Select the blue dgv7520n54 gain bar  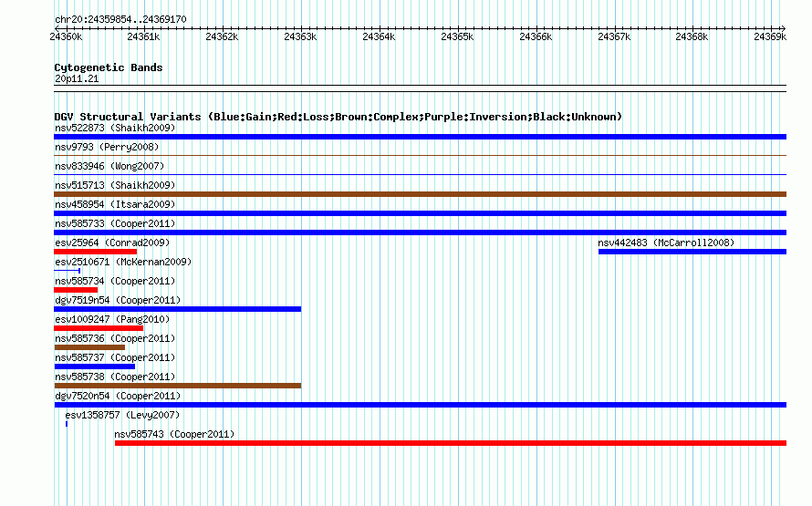point(420,405)
